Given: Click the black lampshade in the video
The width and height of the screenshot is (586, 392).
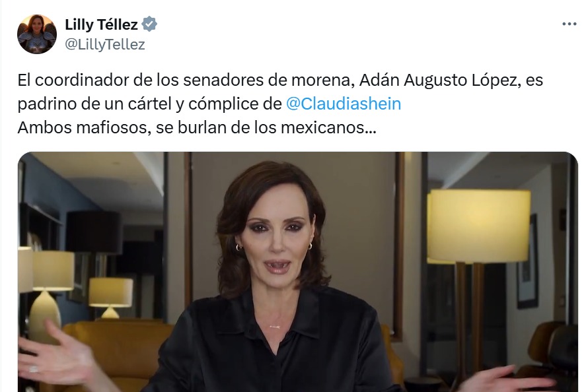Looking at the screenshot, I should click(93, 232).
